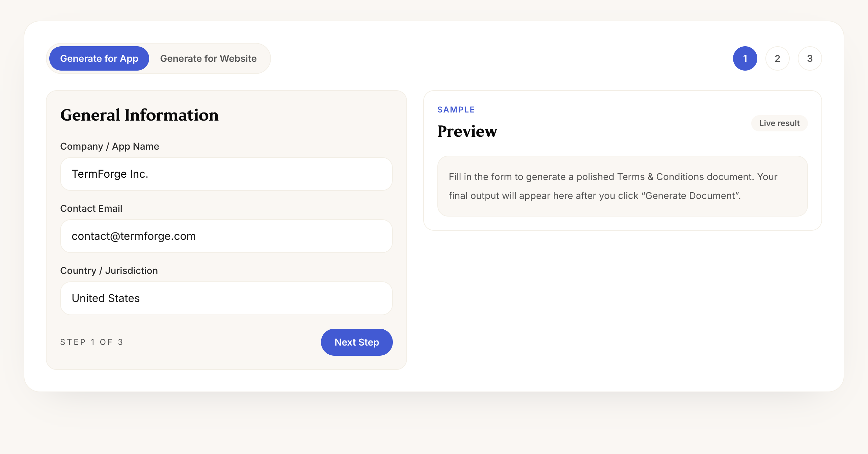Jump to step 2 using its circle indicator
The width and height of the screenshot is (868, 454).
777,58
